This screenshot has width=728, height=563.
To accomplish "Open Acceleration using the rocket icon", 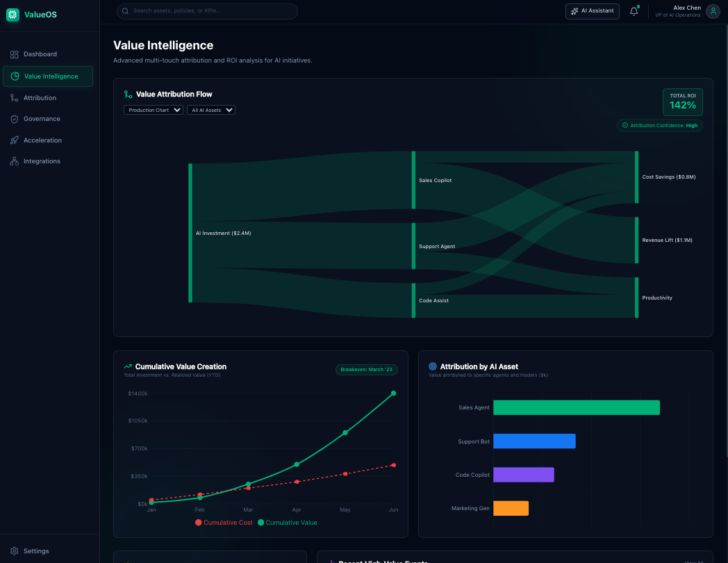I will pyautogui.click(x=15, y=140).
